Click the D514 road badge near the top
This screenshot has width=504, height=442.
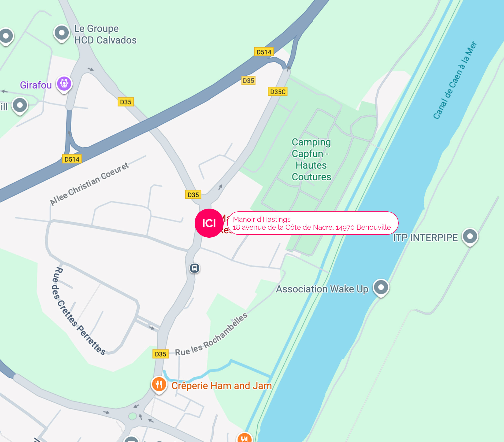point(264,52)
